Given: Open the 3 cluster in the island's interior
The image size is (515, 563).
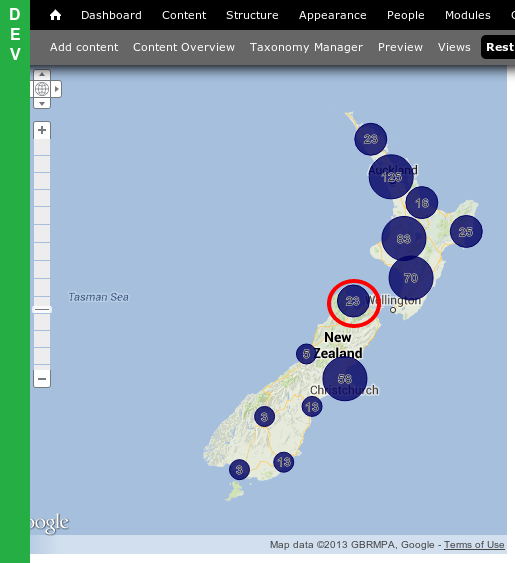Looking at the screenshot, I should 264,417.
